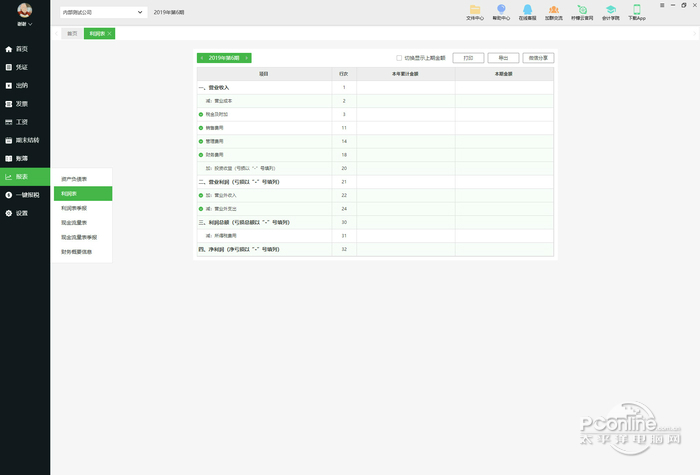
Task: Open 一键报税 one-click tax filing in sidebar
Action: pos(25,195)
